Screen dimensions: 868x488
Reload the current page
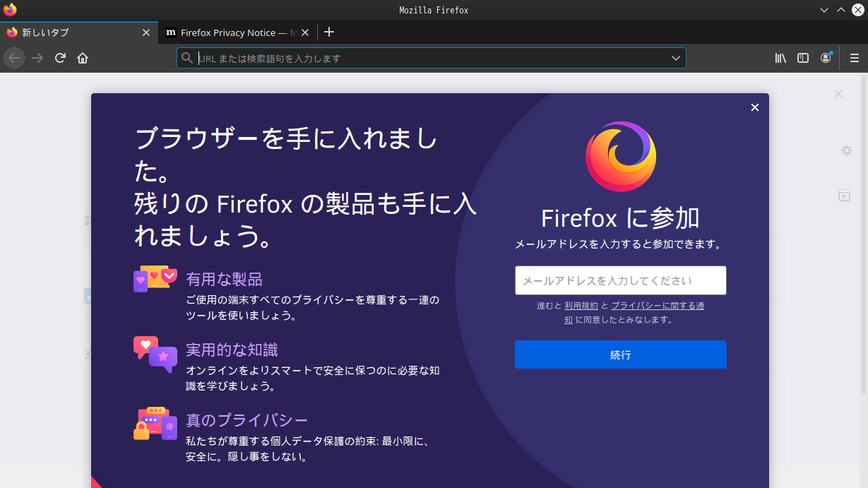coord(60,58)
